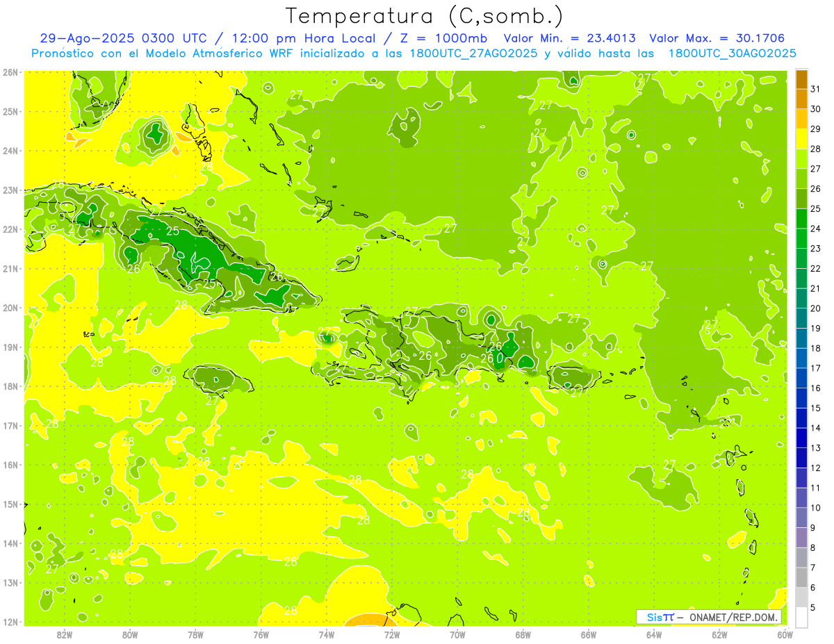
Task: Click the "74W" longitude label
Action: coord(327,634)
